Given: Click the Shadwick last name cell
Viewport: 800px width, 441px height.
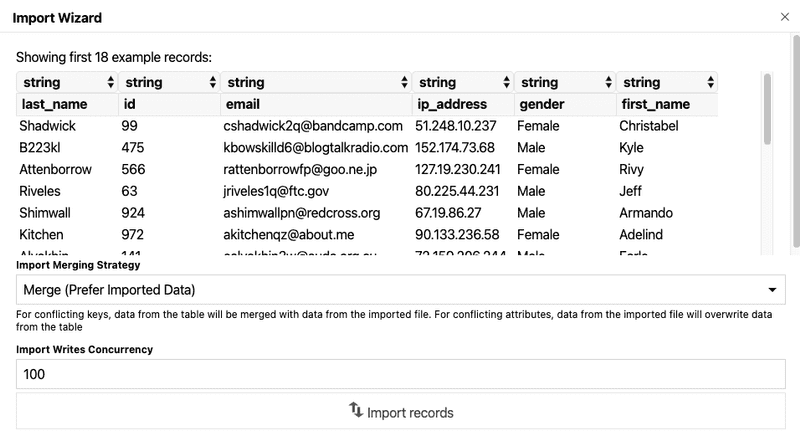Looking at the screenshot, I should pos(48,126).
